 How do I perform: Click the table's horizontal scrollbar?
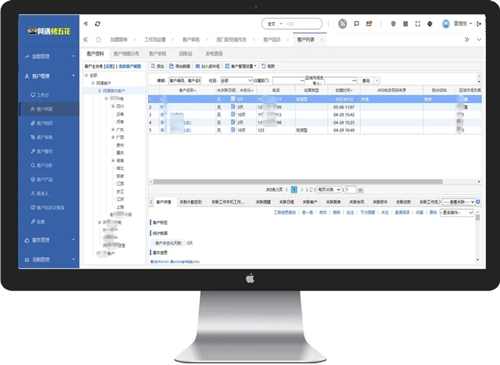[x=297, y=182]
